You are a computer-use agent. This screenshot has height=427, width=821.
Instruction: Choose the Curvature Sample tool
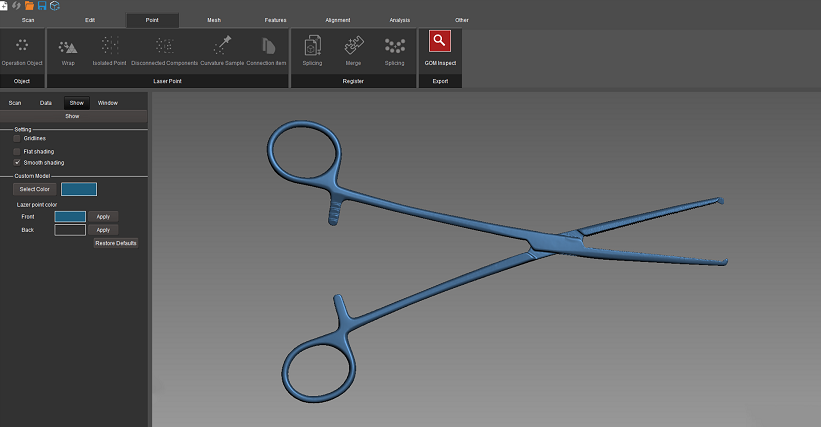tap(221, 47)
